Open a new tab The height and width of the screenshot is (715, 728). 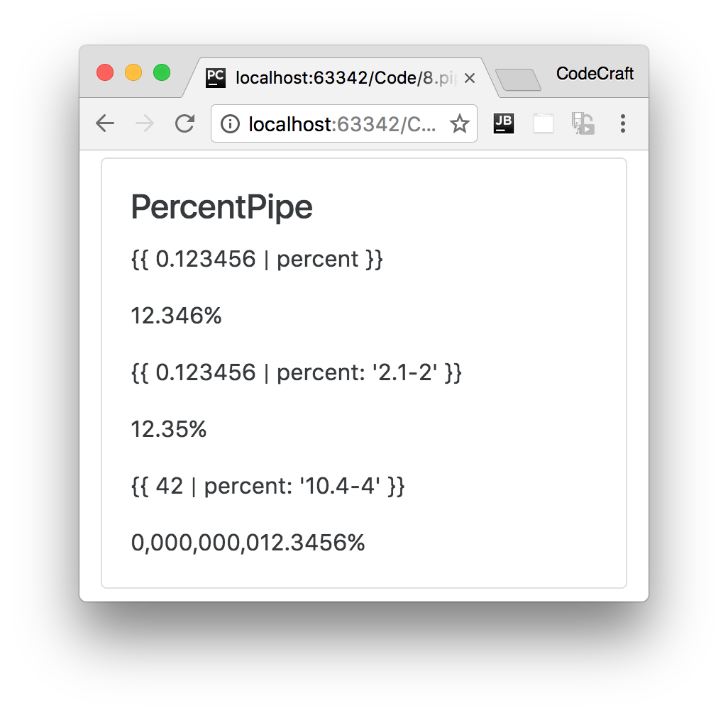pos(518,79)
